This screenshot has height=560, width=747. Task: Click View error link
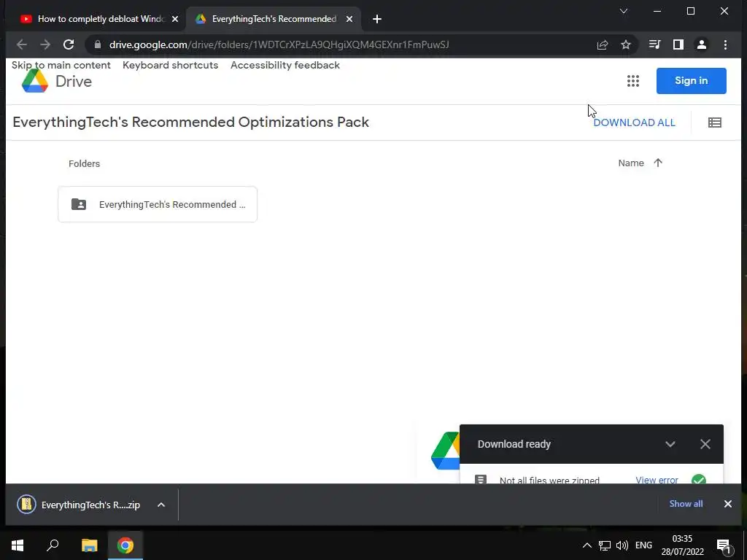657,480
